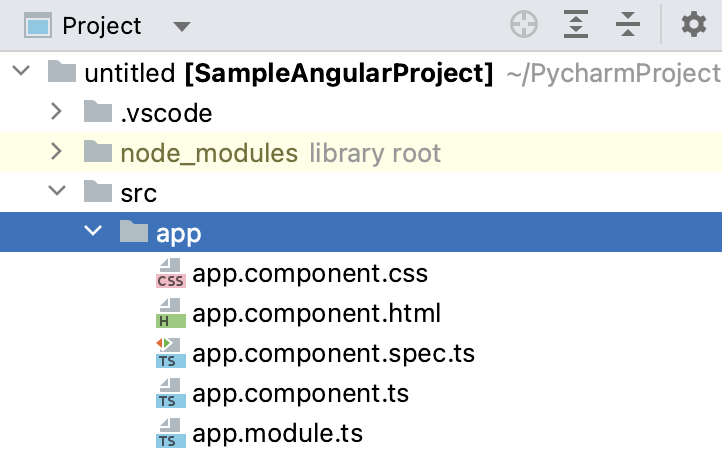Click the Expand All toolbar icon
722x460 pixels.
(576, 25)
